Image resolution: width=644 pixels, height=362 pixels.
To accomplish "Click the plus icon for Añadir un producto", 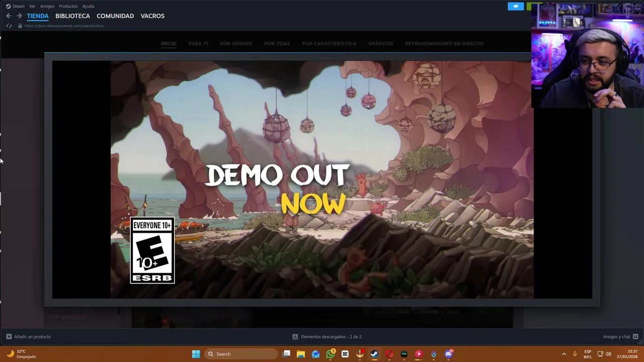I will (x=9, y=337).
